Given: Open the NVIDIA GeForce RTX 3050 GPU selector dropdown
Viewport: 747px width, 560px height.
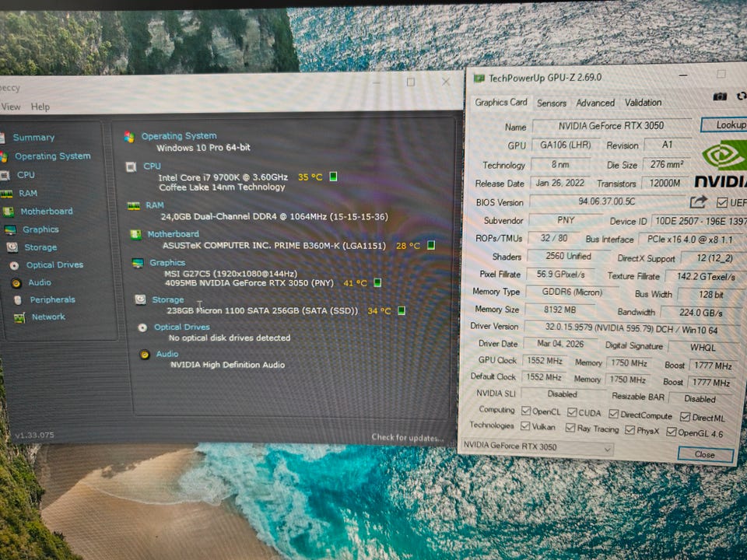Looking at the screenshot, I should click(x=538, y=447).
